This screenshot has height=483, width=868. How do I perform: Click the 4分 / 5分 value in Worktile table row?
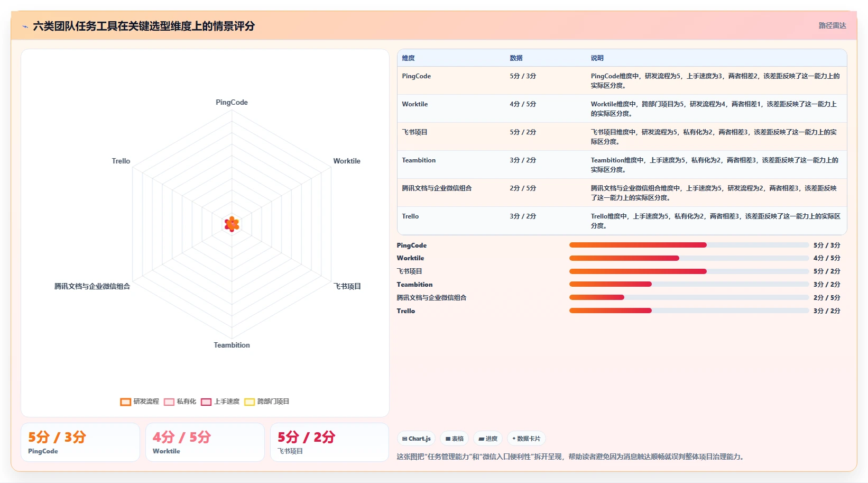pyautogui.click(x=523, y=104)
